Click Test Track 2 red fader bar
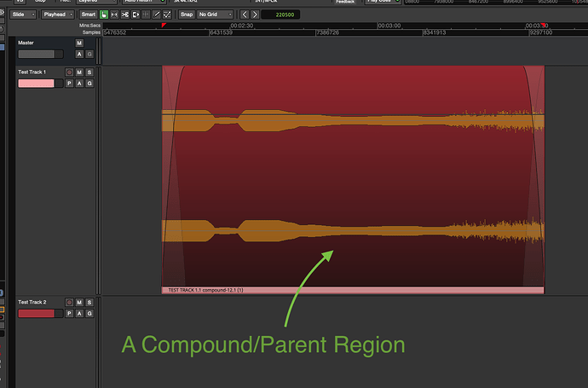 (x=36, y=314)
